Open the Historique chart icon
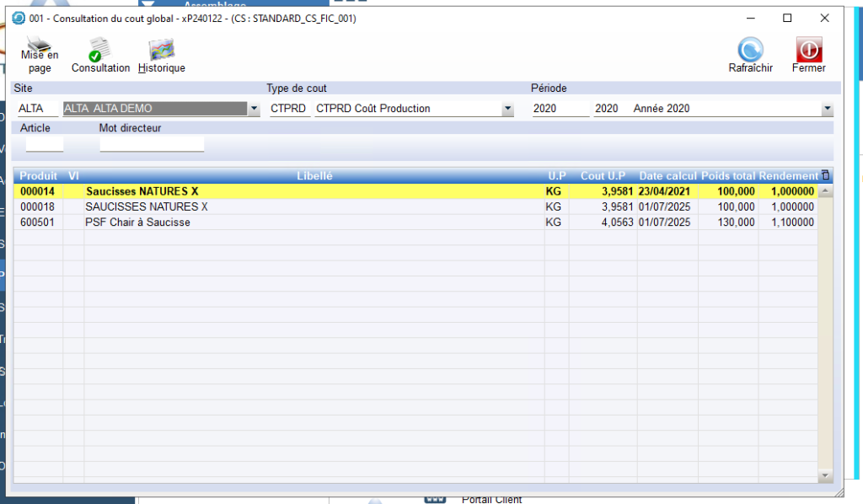Viewport: 863px width, 504px height. (161, 50)
